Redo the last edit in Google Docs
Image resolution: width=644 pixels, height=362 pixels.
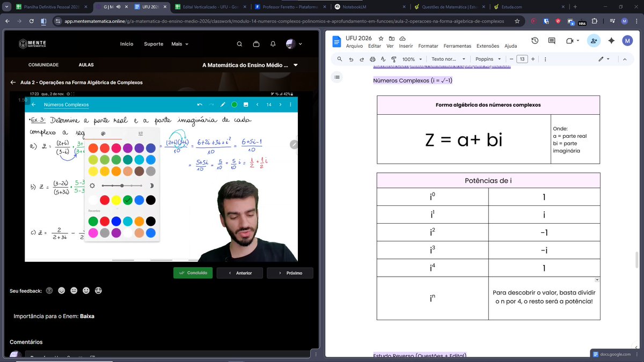pos(362,59)
